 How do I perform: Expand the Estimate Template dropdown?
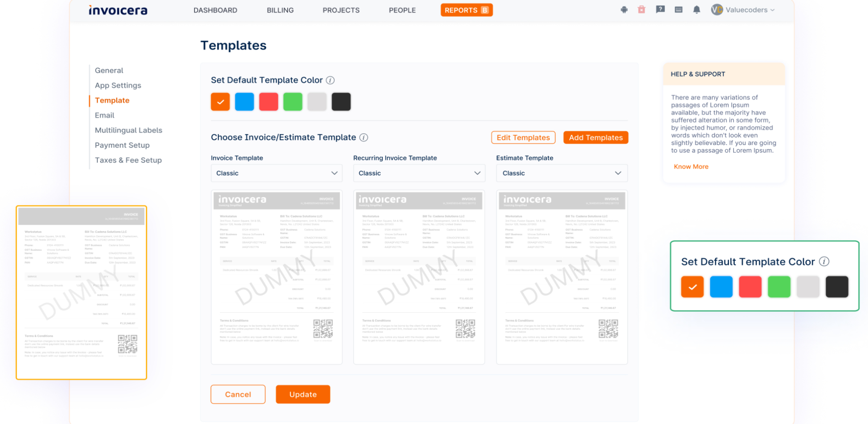[x=562, y=173]
